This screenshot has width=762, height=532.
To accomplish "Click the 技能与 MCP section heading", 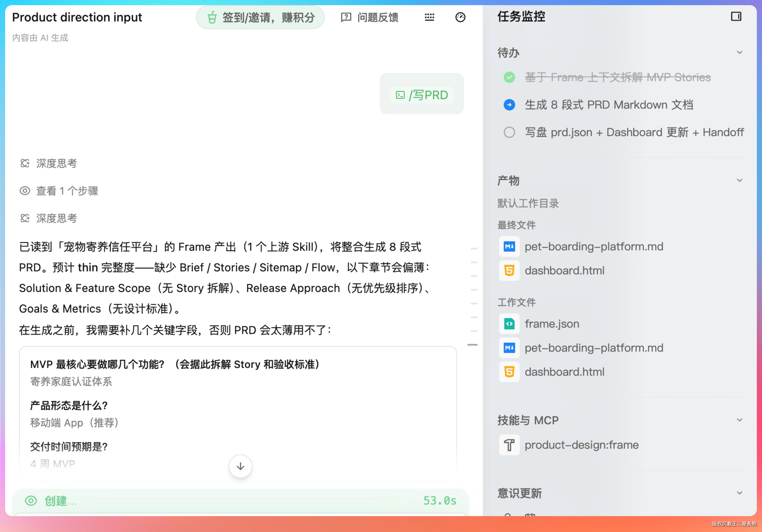I will point(528,420).
